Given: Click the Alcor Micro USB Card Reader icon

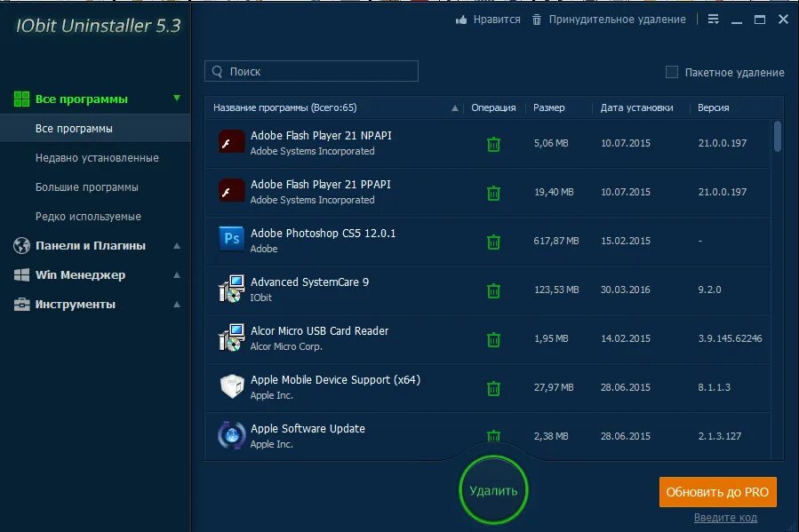Looking at the screenshot, I should tap(231, 337).
